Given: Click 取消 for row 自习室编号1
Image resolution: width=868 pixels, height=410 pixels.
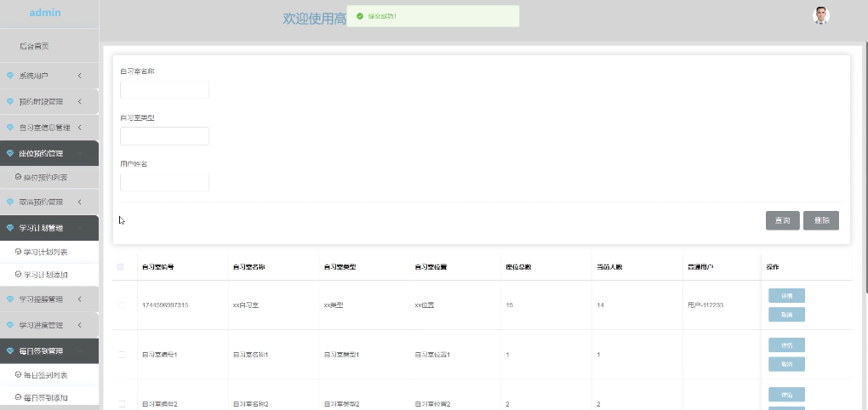Looking at the screenshot, I should (x=786, y=364).
